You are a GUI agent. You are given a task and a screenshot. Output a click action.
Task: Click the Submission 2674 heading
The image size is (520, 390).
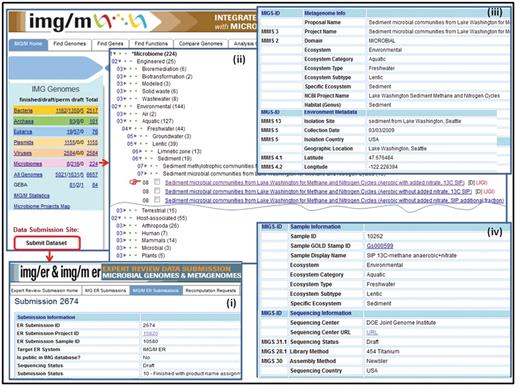click(x=46, y=301)
